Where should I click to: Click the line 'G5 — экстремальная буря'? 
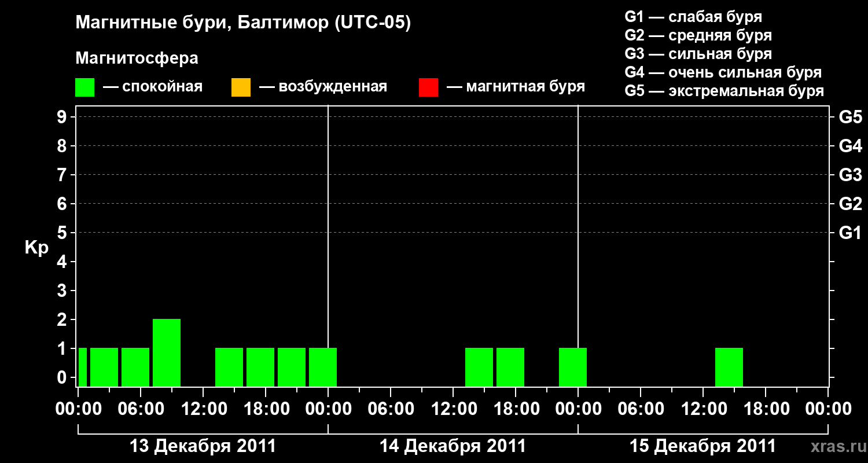(x=724, y=91)
